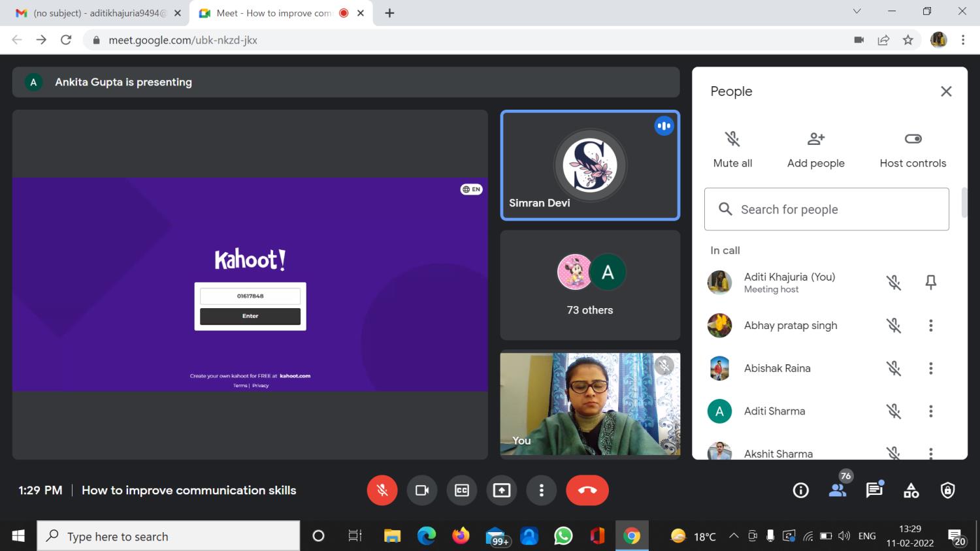Image resolution: width=980 pixels, height=551 pixels.
Task: Open the Meeting details info icon
Action: pos(801,490)
